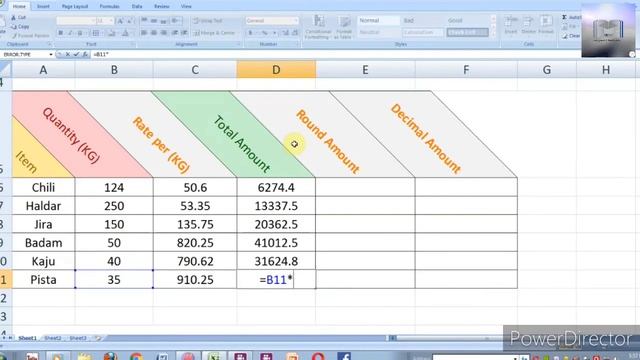Click the Fill Color bucket icon
Image resolution: width=640 pixels, height=360 pixels.
(111, 33)
